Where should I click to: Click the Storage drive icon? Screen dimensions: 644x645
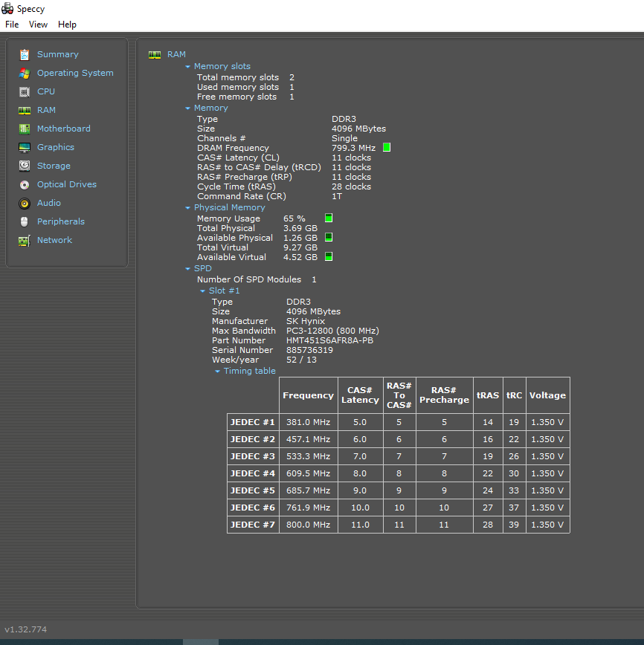pyautogui.click(x=25, y=166)
